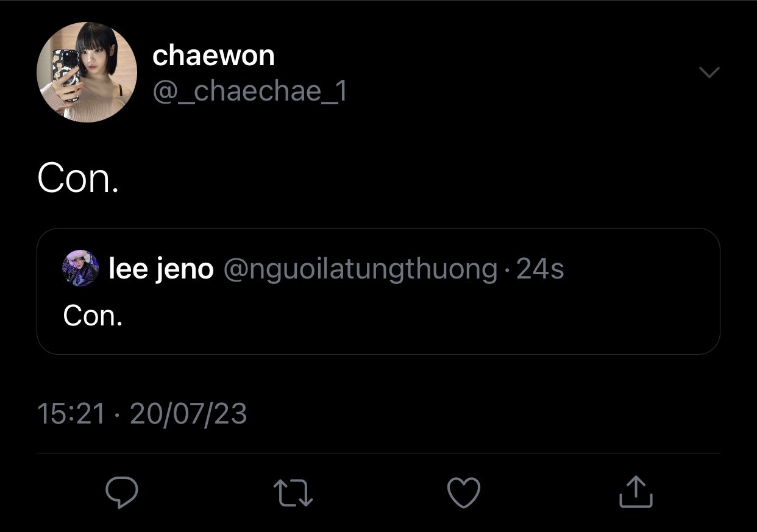Open the @nguoilatungthuong handle
The image size is (757, 532).
click(x=361, y=269)
